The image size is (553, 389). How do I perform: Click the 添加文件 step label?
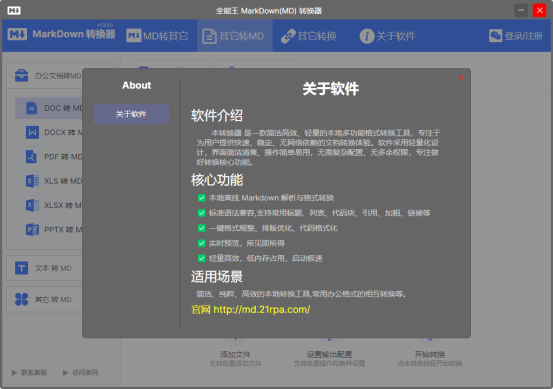235,354
